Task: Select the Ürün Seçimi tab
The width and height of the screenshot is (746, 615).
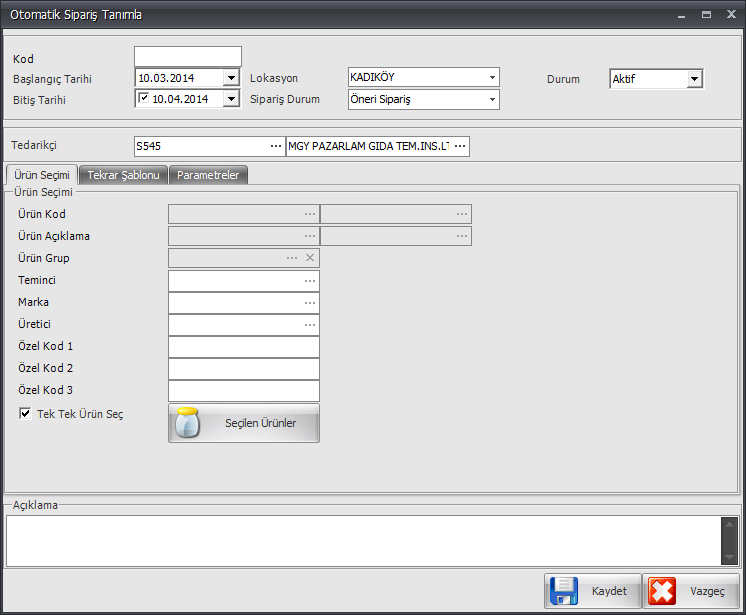Action: pos(42,175)
